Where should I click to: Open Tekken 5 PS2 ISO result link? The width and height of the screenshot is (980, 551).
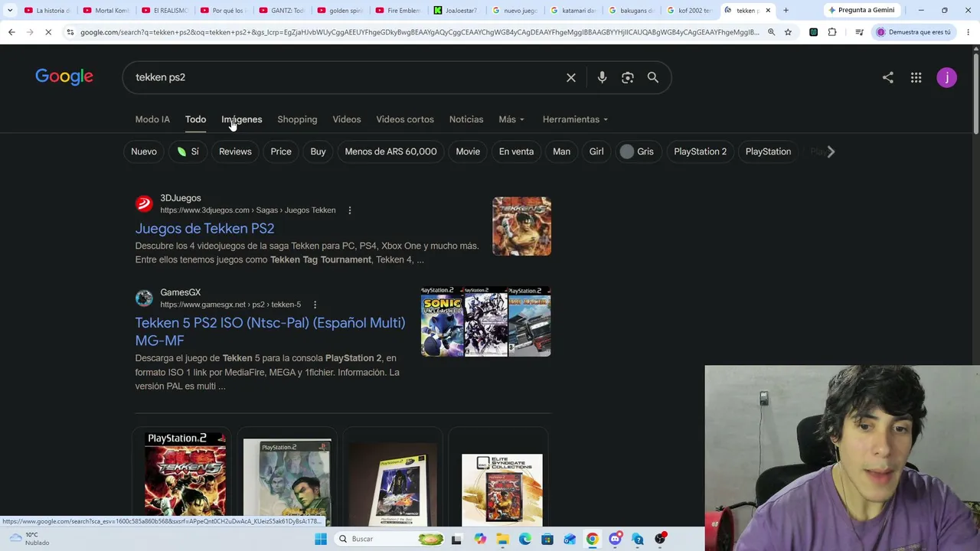point(270,331)
